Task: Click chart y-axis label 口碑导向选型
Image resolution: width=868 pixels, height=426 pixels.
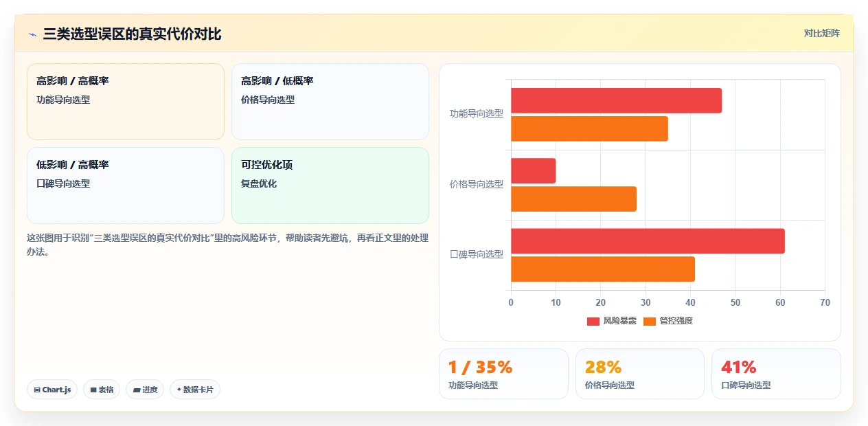Action: point(477,254)
